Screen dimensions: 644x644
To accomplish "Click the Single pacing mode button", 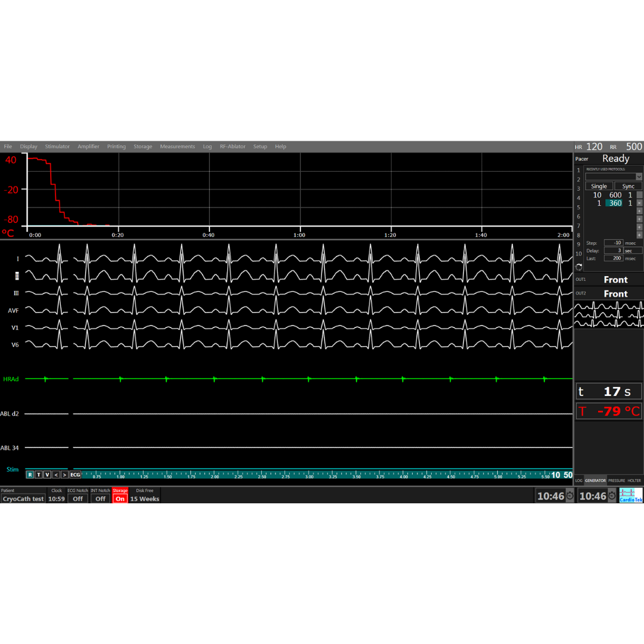I will point(599,186).
